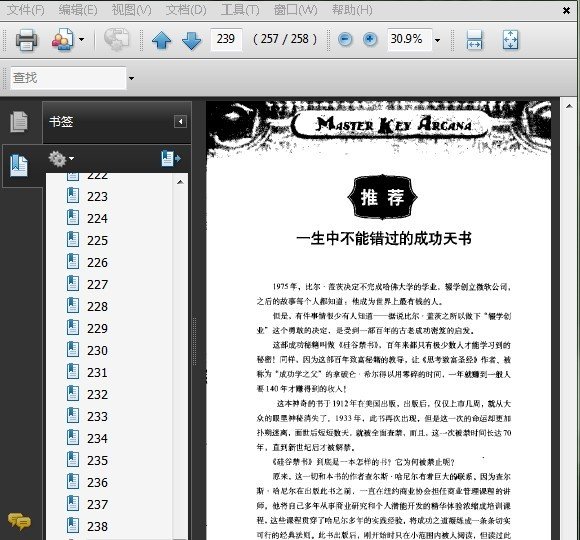
Task: Select bookmark 228
Action: 98,307
